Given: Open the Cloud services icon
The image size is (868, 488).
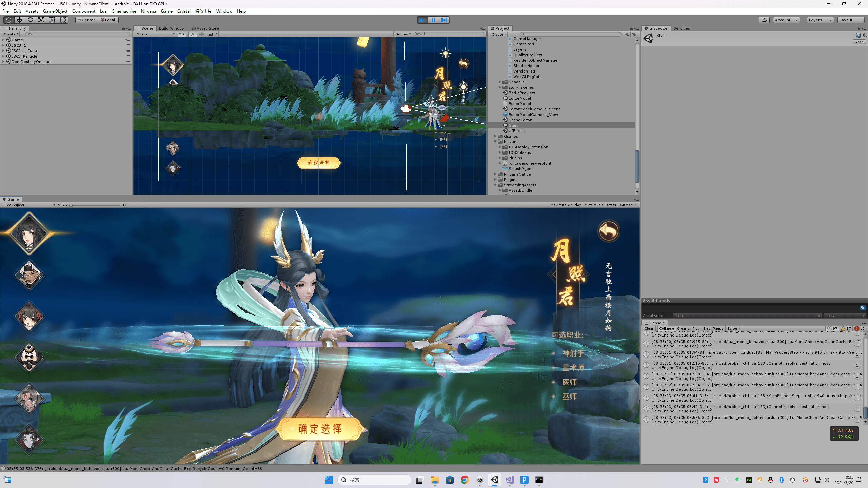Looking at the screenshot, I should 764,20.
